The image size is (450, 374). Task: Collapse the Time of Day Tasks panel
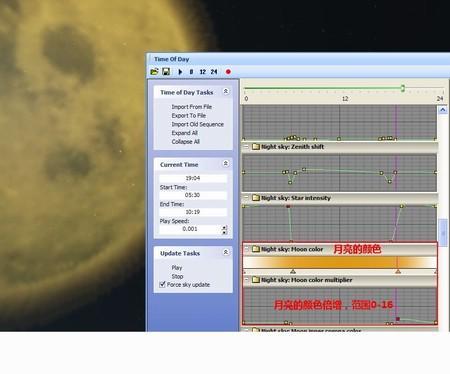tap(226, 91)
